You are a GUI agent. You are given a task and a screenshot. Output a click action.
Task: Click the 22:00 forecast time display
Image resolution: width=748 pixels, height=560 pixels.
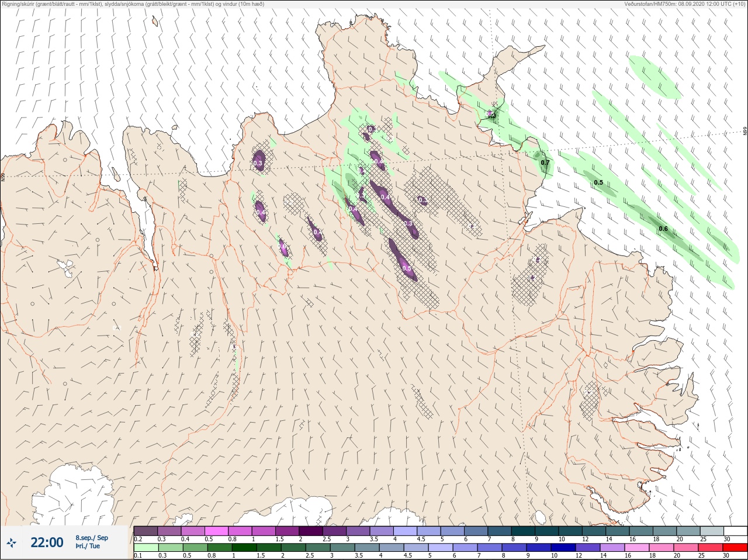click(47, 542)
